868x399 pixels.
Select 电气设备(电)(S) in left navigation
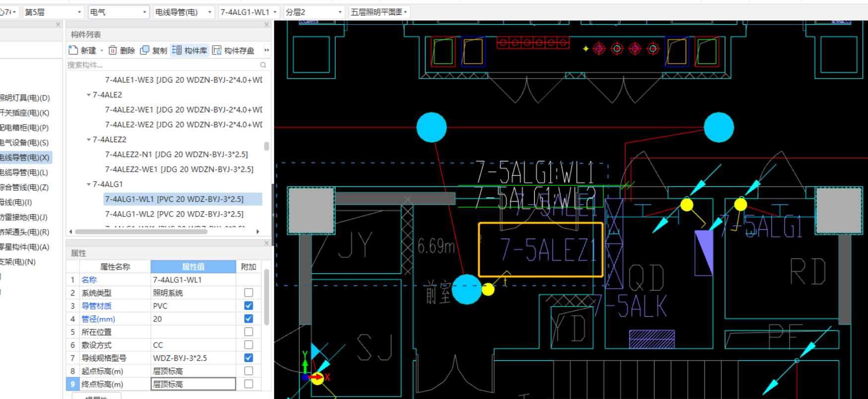pos(24,143)
